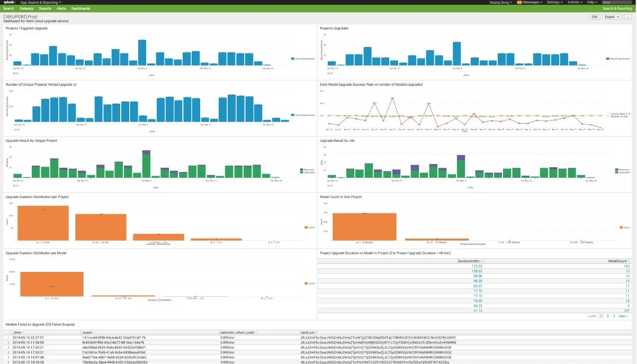
Task: Click the 123.32 duration value
Action: coord(477,266)
